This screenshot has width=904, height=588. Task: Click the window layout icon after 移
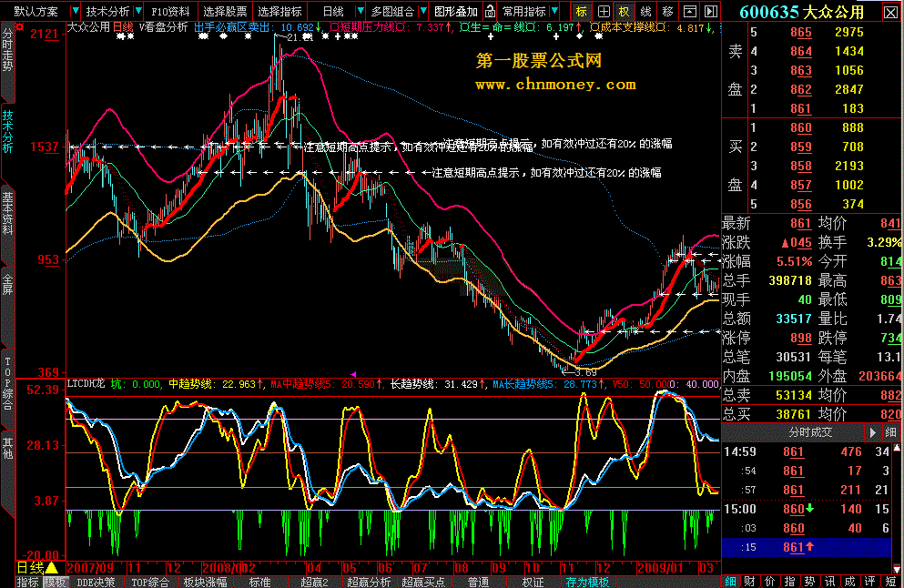(689, 11)
